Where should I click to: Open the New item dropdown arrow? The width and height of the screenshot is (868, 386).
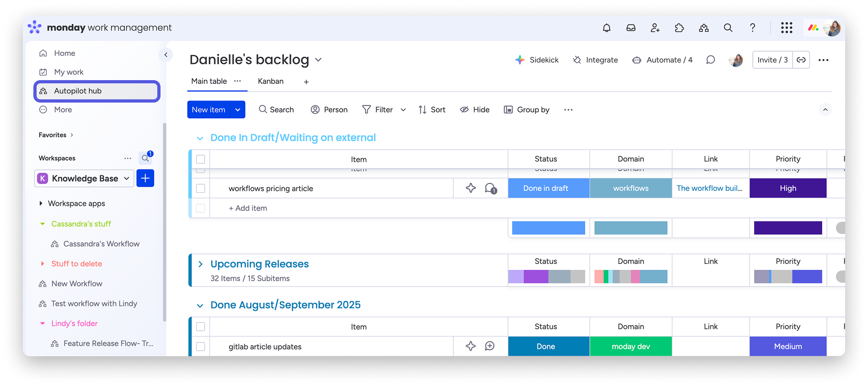[238, 110]
